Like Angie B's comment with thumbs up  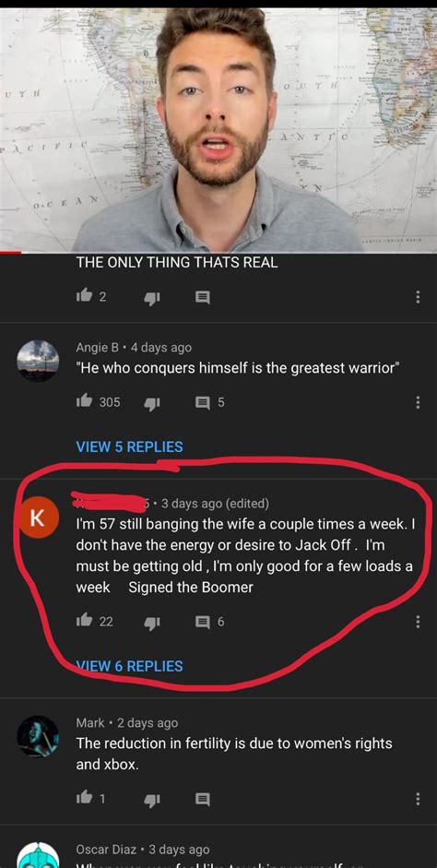84,402
